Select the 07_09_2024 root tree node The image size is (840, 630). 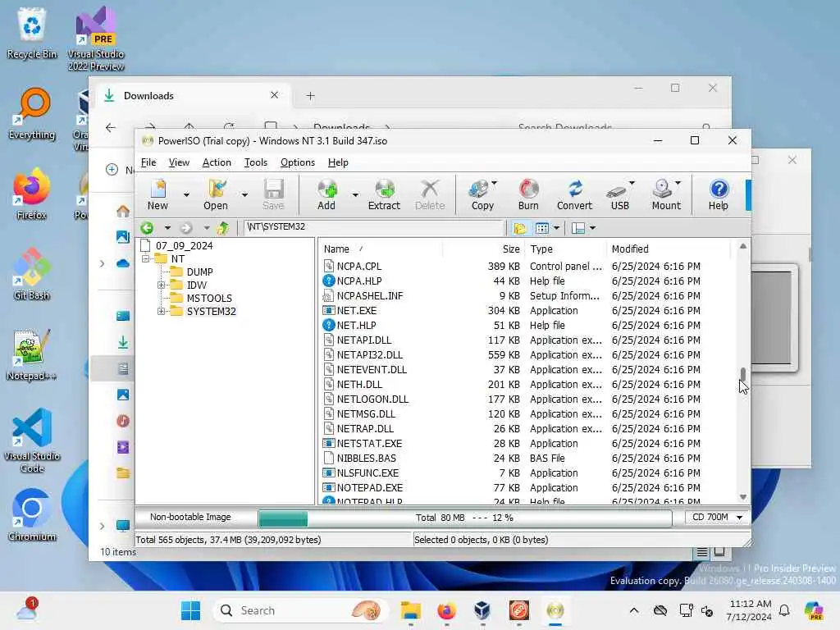(x=184, y=246)
